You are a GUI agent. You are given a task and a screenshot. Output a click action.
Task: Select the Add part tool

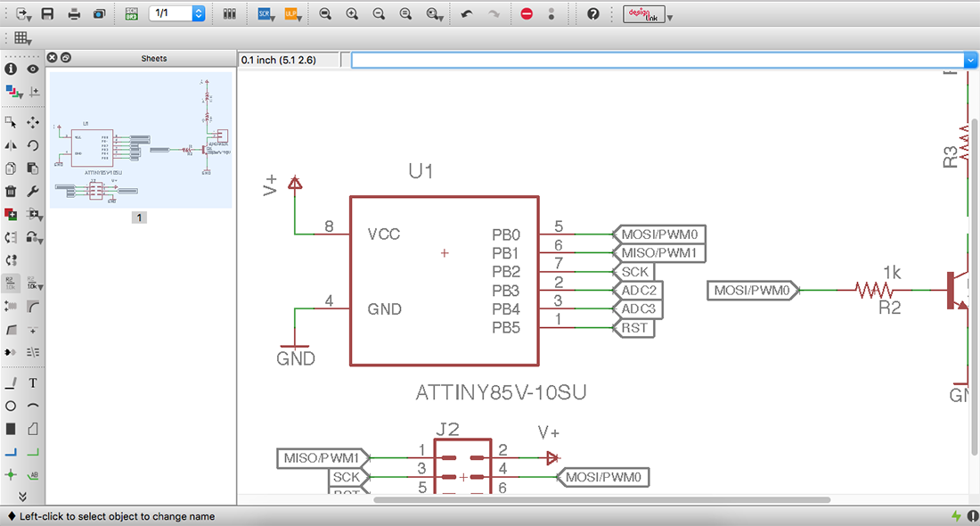coord(11,215)
